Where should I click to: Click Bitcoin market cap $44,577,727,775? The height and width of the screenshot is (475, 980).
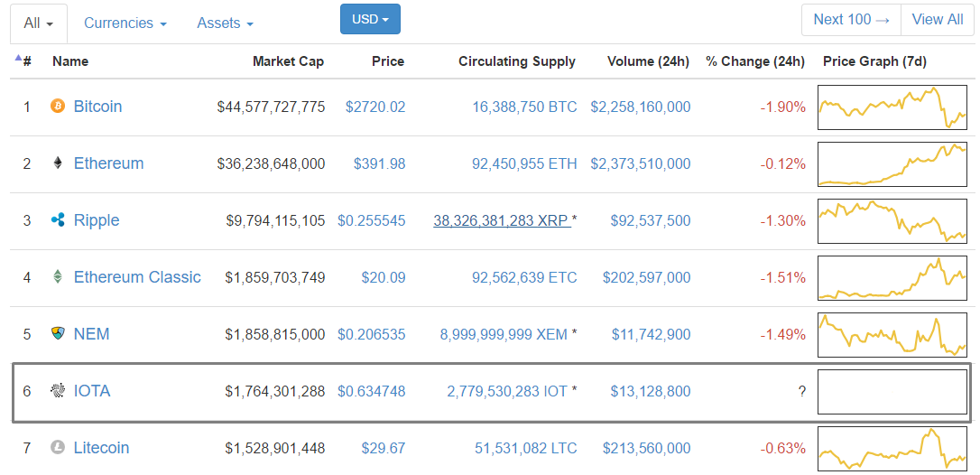(272, 107)
